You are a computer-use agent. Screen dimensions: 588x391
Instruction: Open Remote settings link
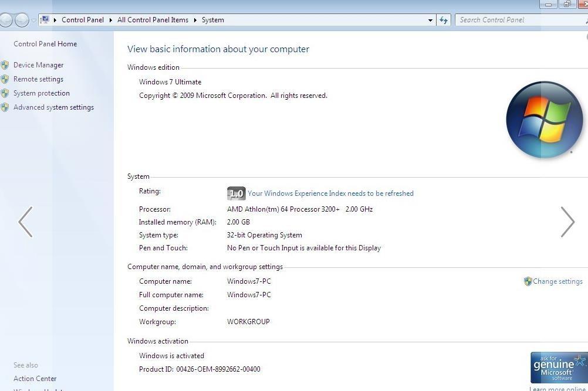[x=38, y=79]
